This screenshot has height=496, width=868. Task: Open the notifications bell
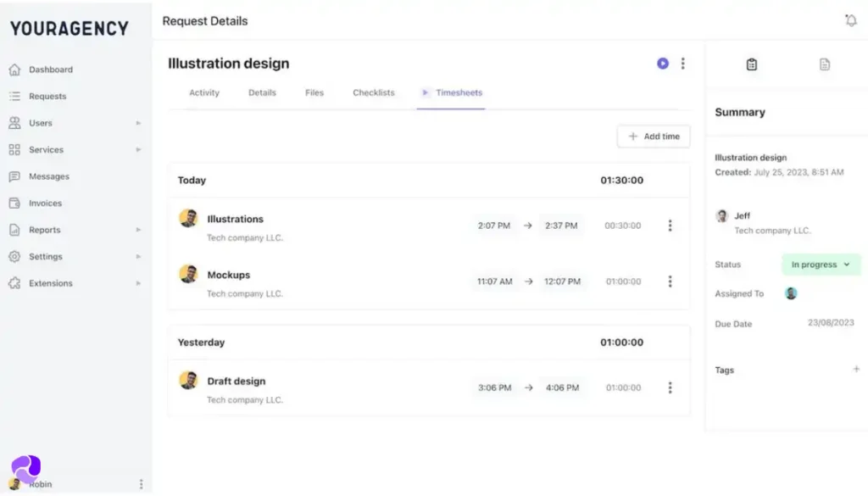(x=852, y=20)
